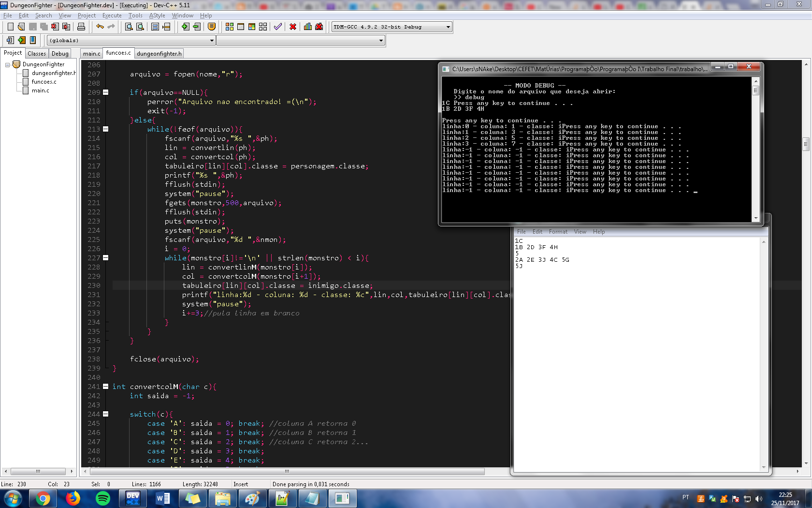Open the File menu in Dev-C++
Image resolution: width=812 pixels, height=508 pixels.
click(8, 15)
